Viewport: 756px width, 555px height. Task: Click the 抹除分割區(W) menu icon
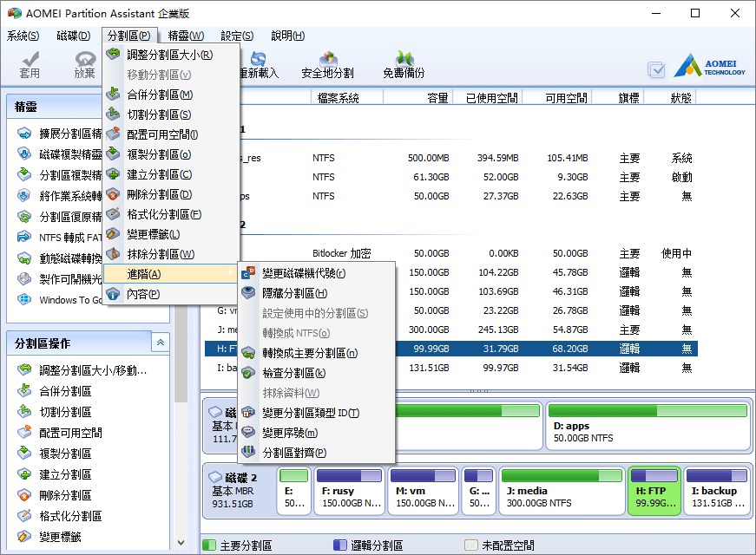(113, 254)
